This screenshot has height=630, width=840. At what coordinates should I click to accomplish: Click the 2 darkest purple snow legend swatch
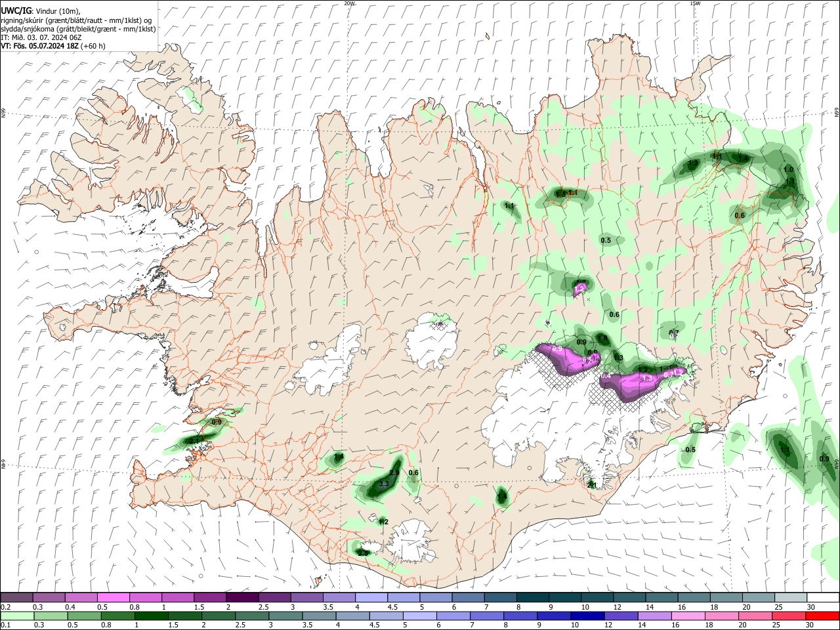click(241, 598)
